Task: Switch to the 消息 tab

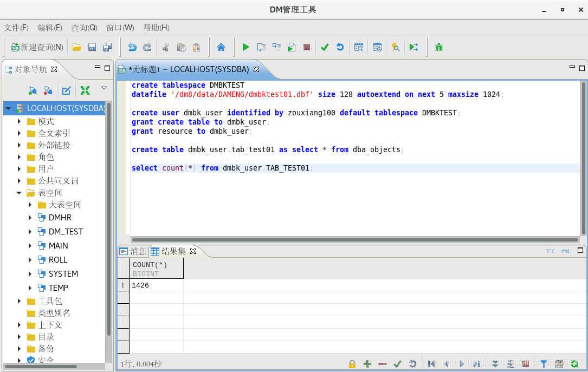Action: tap(133, 251)
